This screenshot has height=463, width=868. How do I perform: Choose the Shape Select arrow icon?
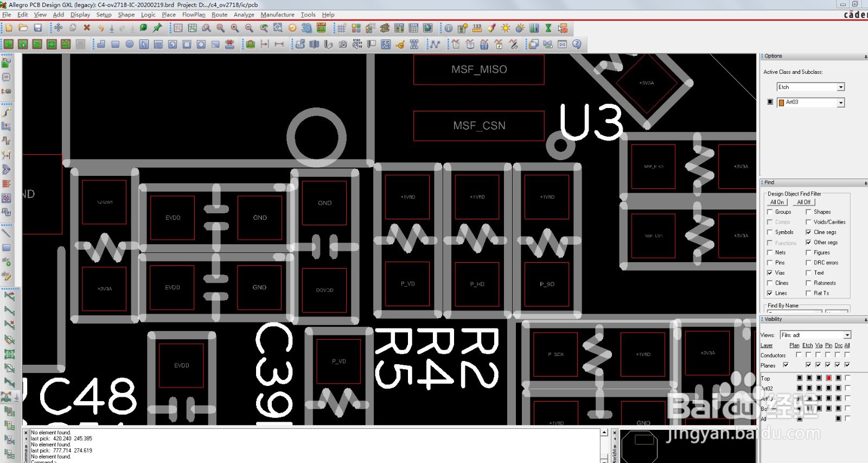pos(144,44)
